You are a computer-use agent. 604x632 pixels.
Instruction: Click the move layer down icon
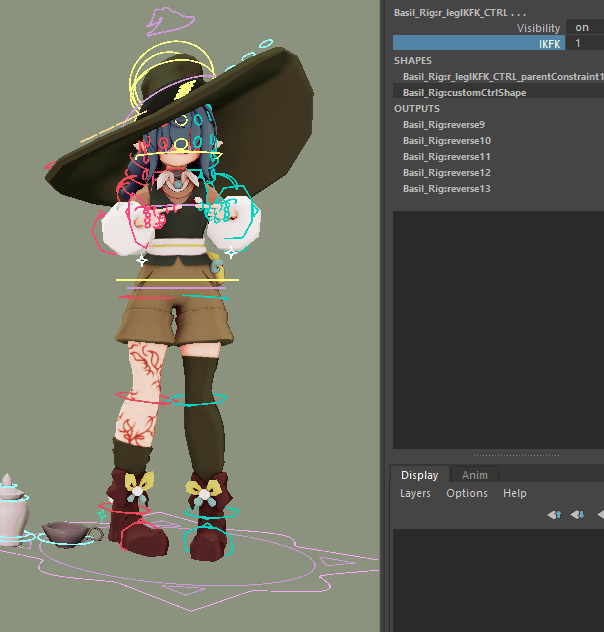click(x=577, y=514)
